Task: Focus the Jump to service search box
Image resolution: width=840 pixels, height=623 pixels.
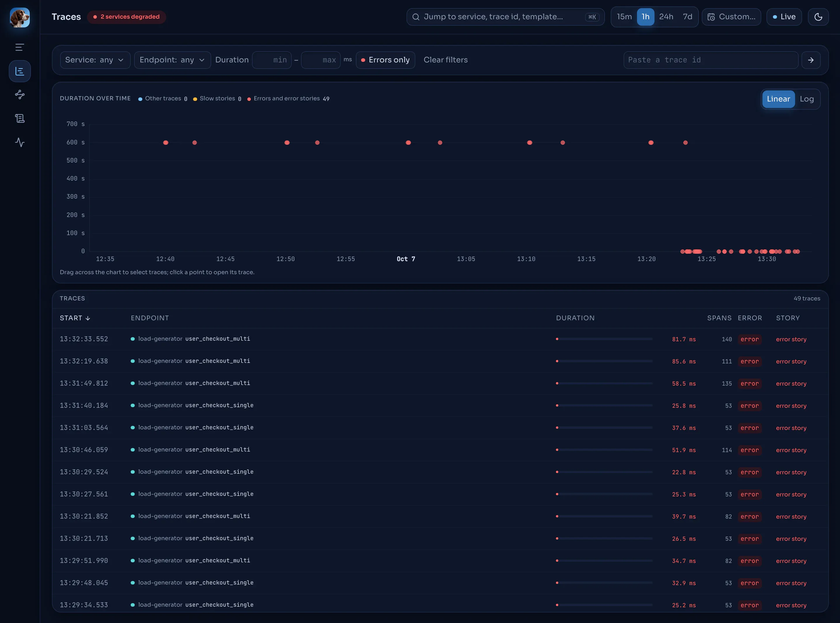Action: [x=505, y=17]
